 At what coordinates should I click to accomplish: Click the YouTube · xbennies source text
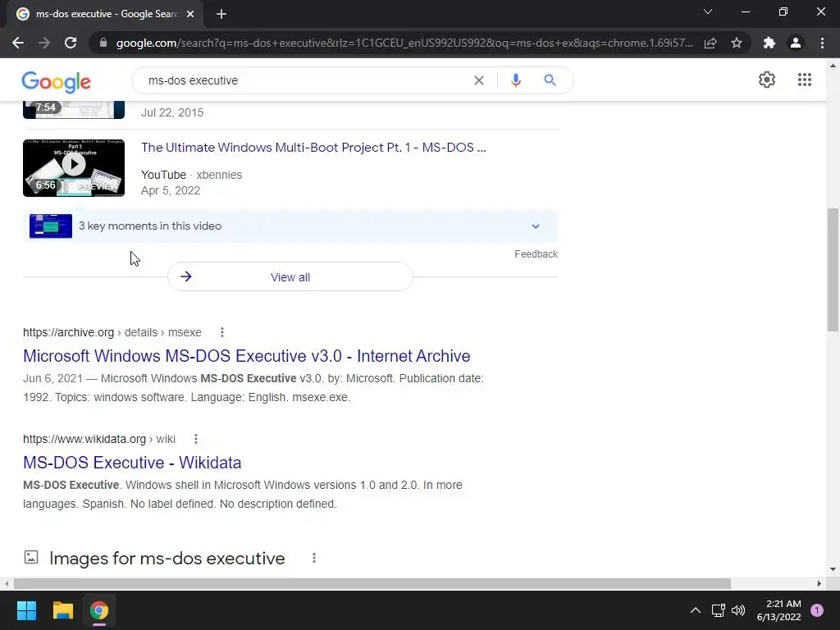191,176
